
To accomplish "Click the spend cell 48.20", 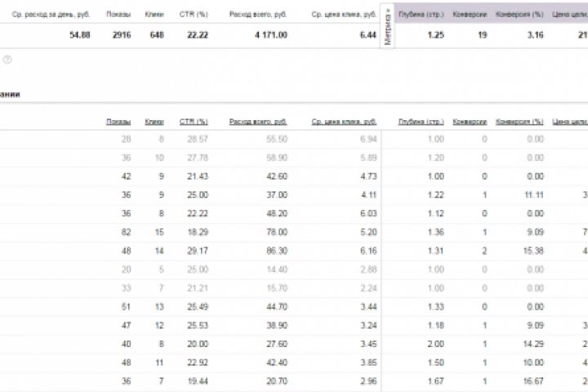I will [x=277, y=213].
